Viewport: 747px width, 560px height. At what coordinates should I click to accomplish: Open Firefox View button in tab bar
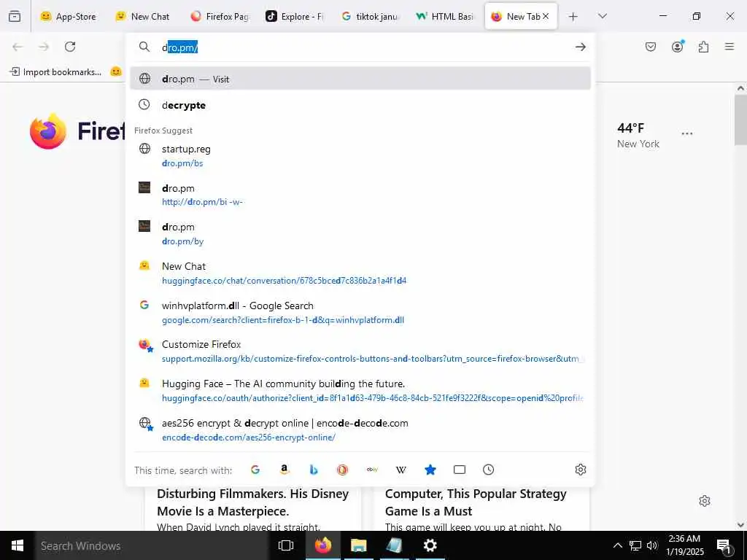point(15,16)
